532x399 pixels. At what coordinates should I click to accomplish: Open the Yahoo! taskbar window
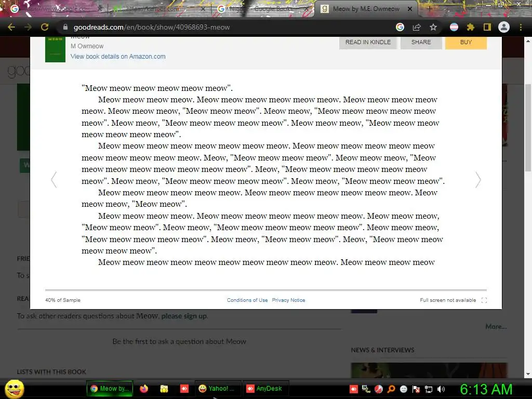point(217,389)
